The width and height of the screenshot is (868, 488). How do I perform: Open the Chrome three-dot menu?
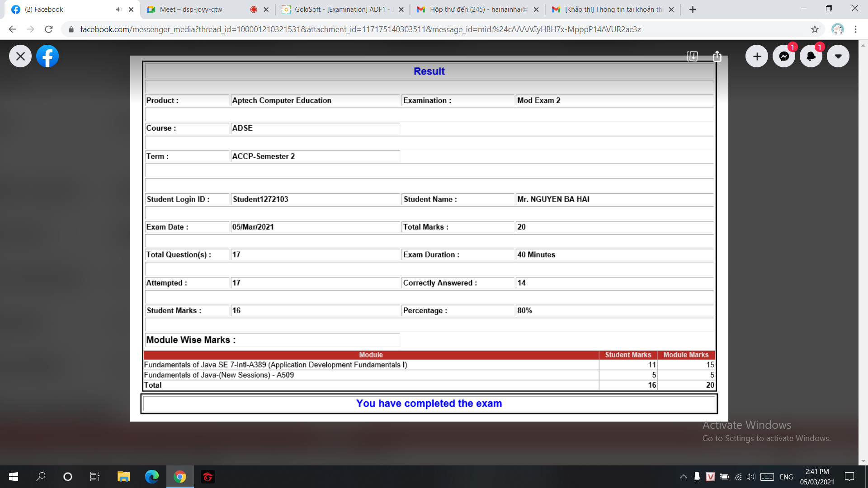click(x=855, y=29)
